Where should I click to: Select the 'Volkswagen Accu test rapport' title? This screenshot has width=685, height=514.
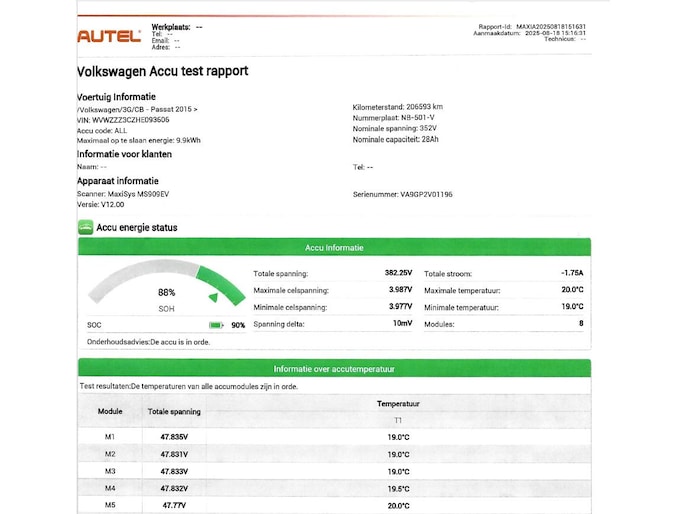click(x=163, y=71)
